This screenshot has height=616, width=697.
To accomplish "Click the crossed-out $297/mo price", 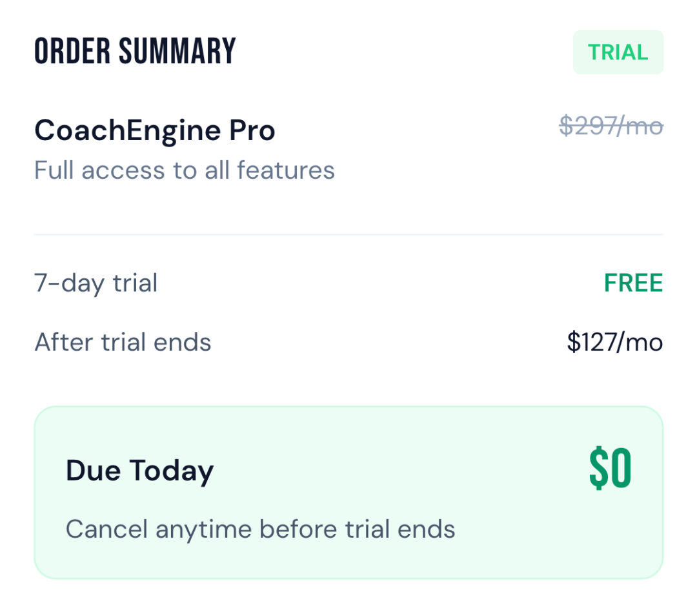I will point(611,126).
